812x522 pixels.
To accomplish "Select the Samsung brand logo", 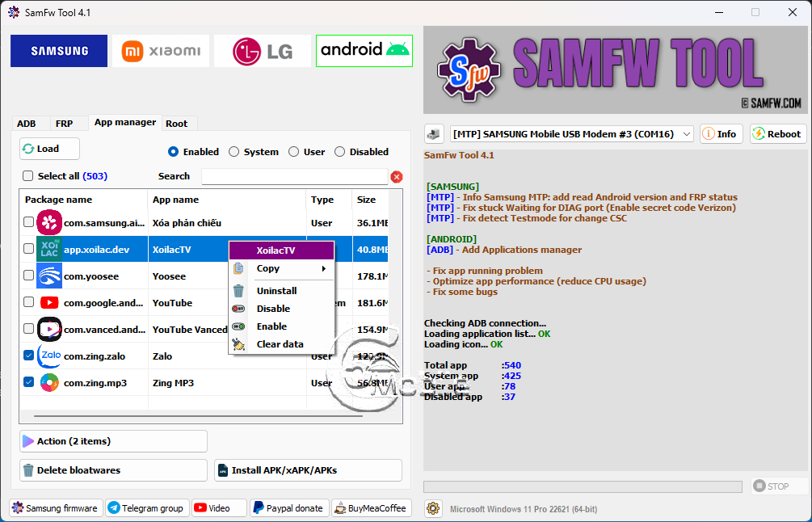I will coord(59,51).
